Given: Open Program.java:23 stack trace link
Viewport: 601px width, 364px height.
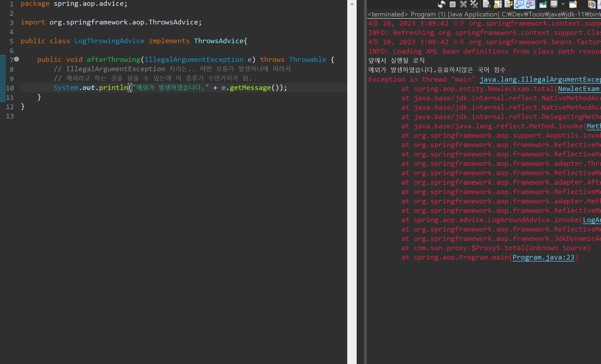Looking at the screenshot, I should [x=543, y=257].
